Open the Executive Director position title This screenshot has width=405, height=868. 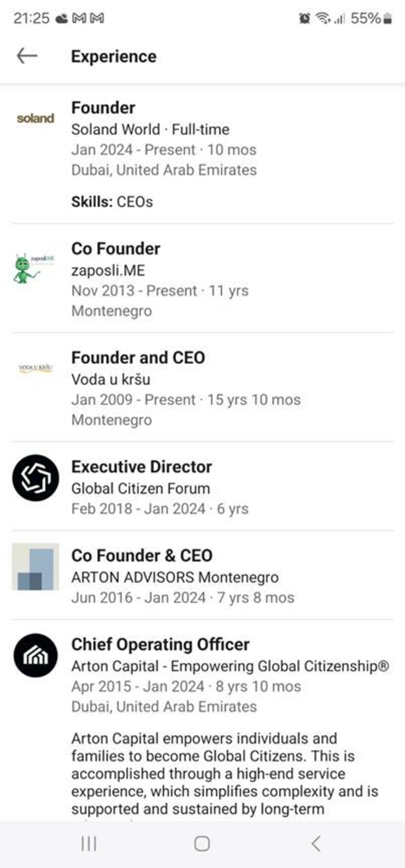[x=141, y=467]
